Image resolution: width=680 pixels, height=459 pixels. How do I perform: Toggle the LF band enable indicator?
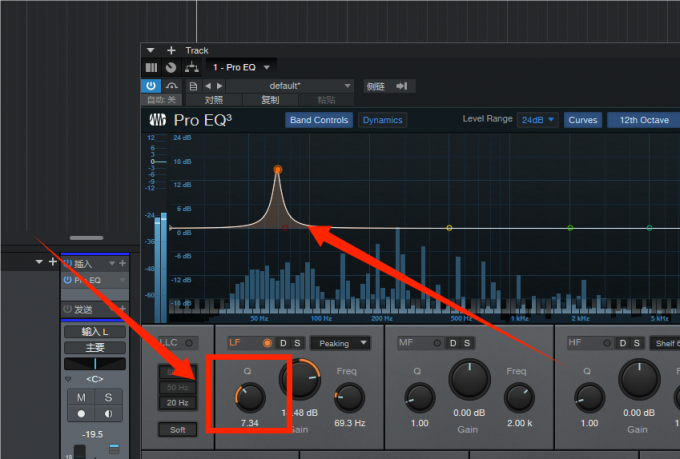(x=268, y=343)
